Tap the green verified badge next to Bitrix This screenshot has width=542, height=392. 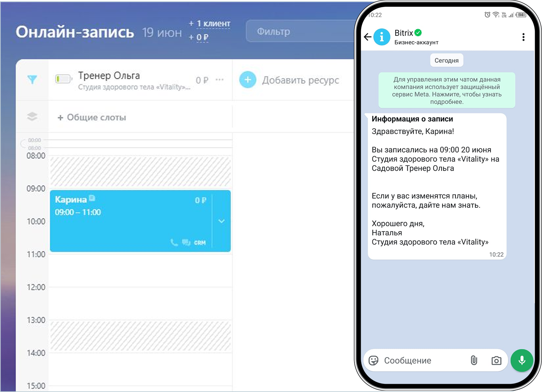coord(418,33)
